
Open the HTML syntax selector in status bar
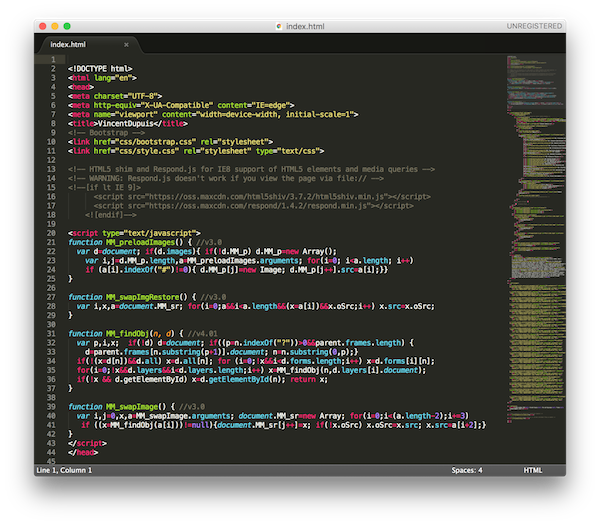click(533, 470)
